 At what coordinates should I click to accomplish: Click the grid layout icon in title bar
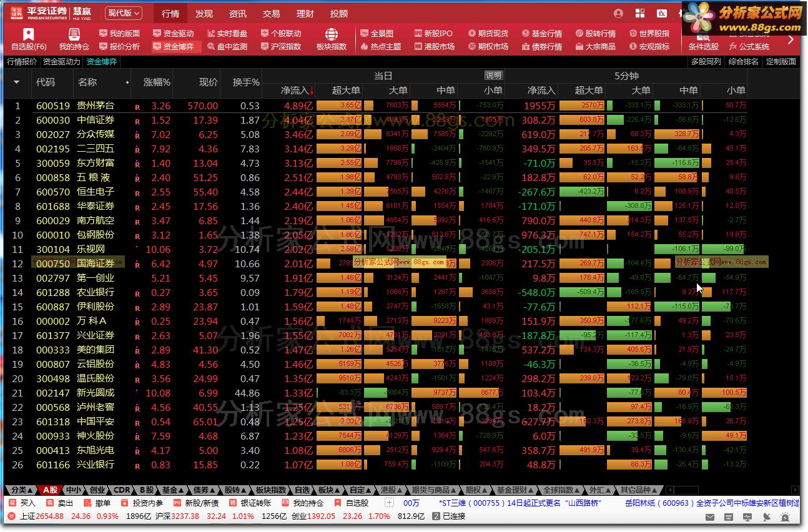tap(640, 13)
